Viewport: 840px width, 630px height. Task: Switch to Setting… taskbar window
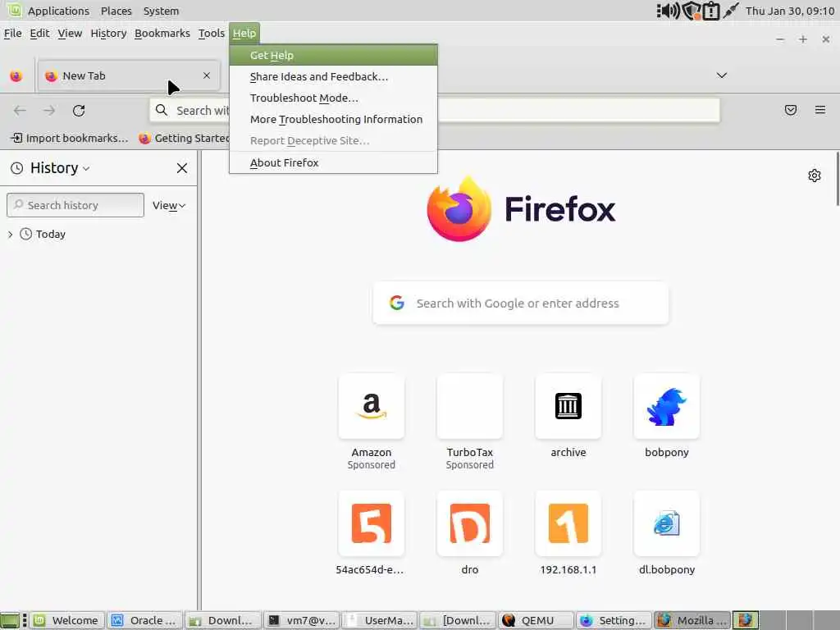(x=614, y=620)
